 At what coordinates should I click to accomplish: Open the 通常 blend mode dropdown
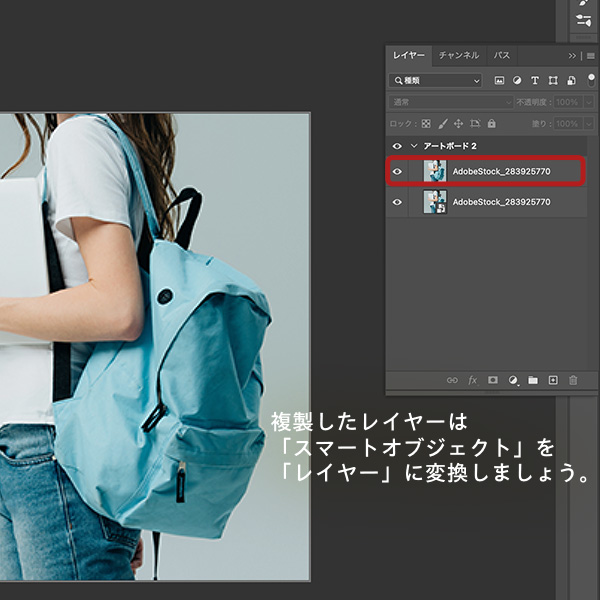[451, 102]
